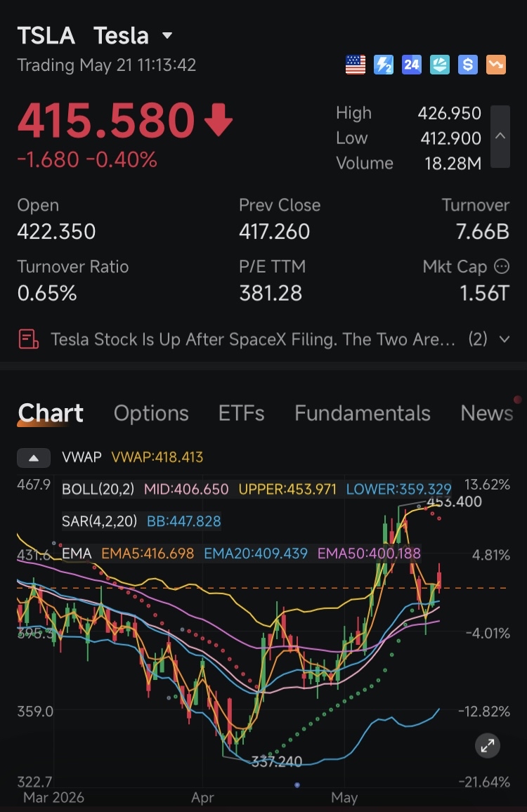527x812 pixels.
Task: Switch to the ETFs tab
Action: (x=242, y=413)
